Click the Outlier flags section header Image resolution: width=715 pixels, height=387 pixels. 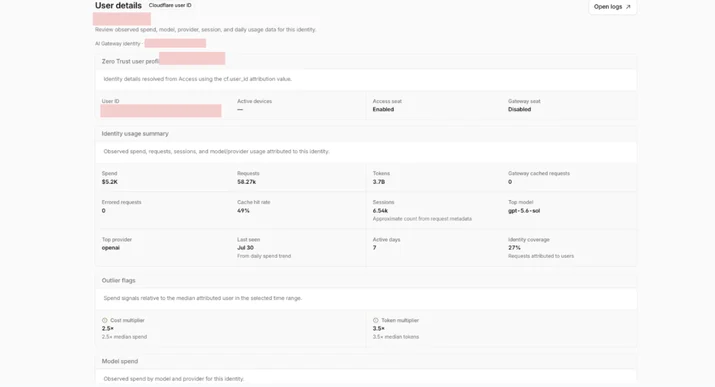(x=119, y=280)
